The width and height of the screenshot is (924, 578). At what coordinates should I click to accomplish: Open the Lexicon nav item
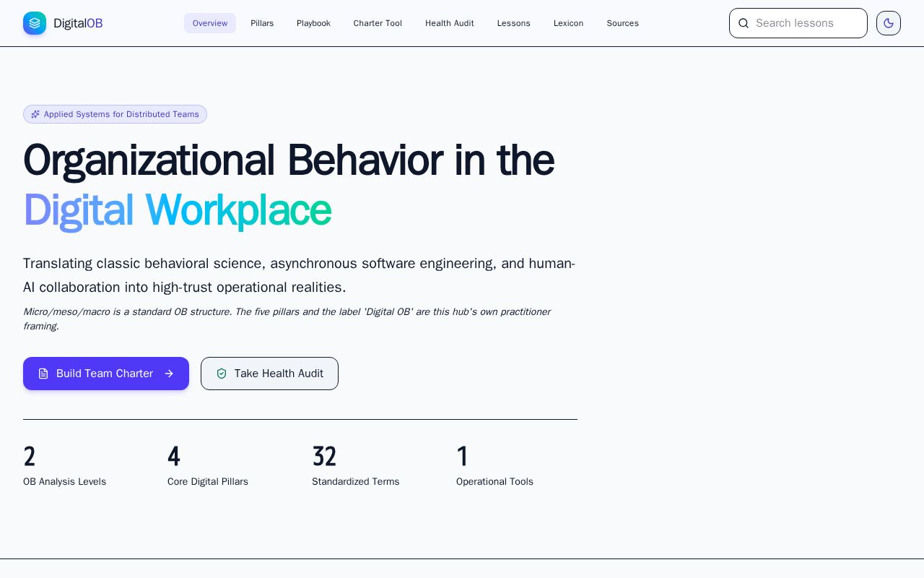(x=569, y=23)
